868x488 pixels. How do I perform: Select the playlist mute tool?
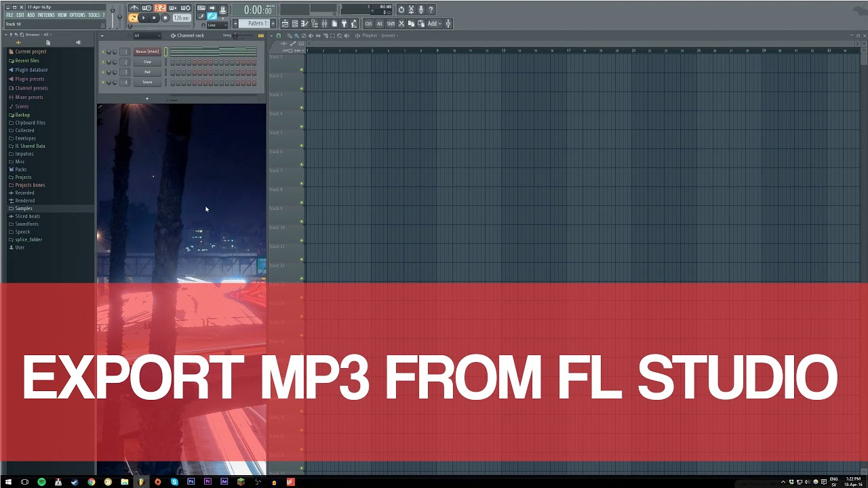click(x=311, y=35)
